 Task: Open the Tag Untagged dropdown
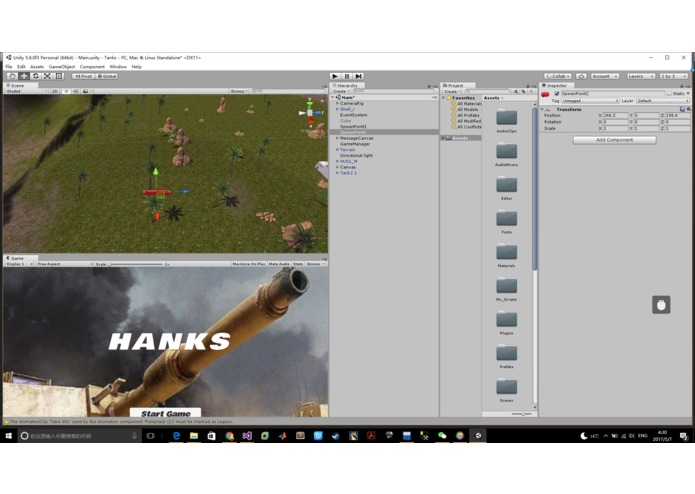click(x=590, y=101)
